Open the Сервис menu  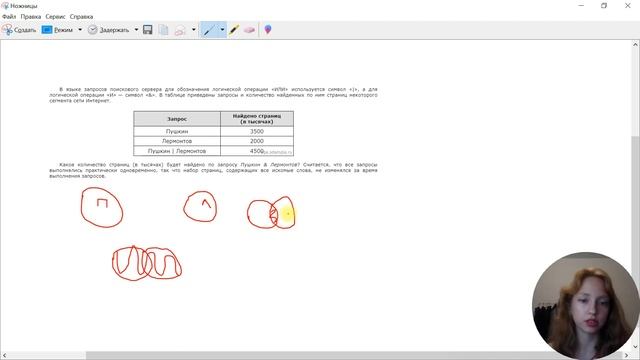(x=56, y=17)
